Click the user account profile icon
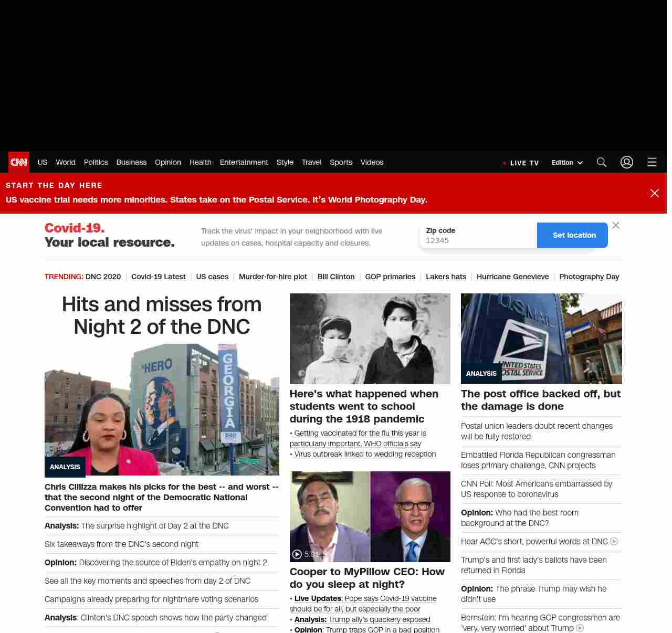Screen dimensions: 672x633 point(627,162)
